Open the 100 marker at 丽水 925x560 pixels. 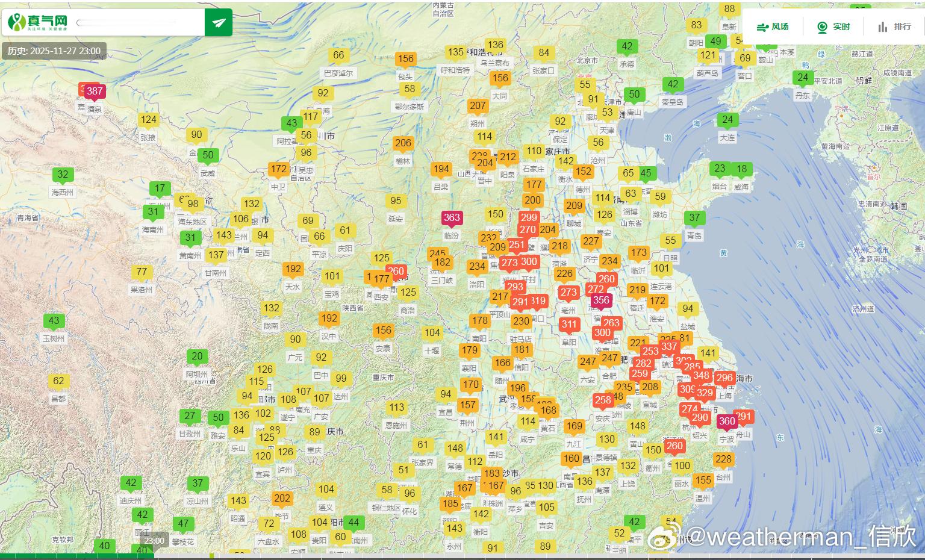click(x=682, y=465)
